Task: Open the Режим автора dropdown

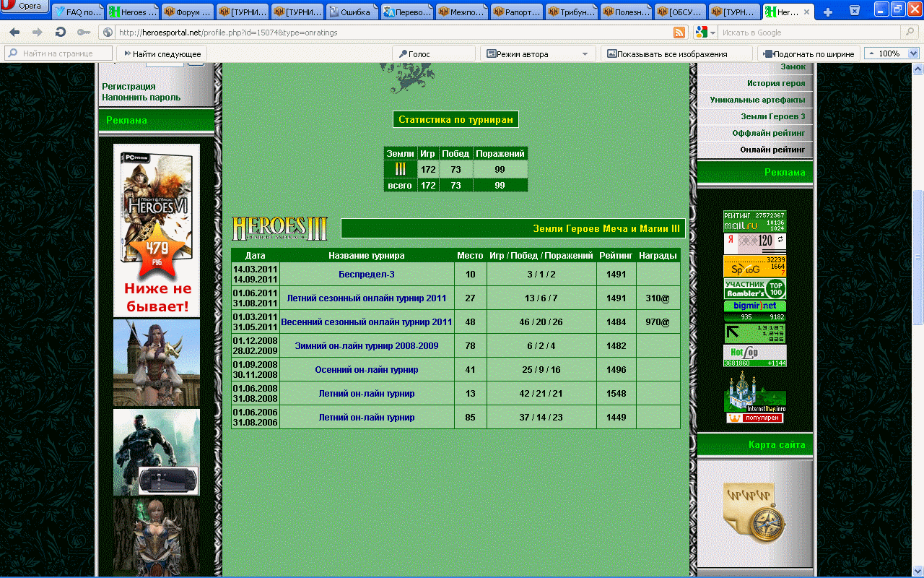Action: [538, 53]
